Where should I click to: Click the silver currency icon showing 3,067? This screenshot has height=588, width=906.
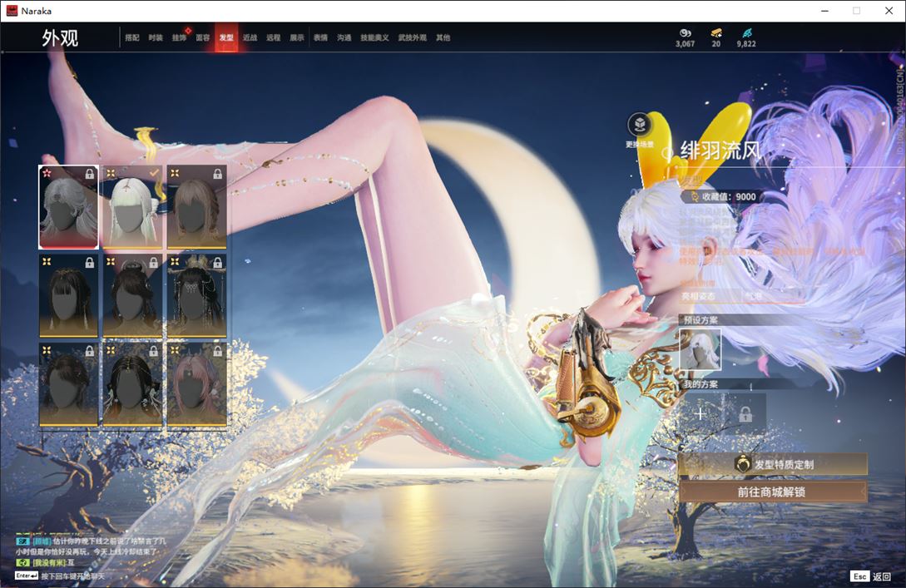point(685,33)
